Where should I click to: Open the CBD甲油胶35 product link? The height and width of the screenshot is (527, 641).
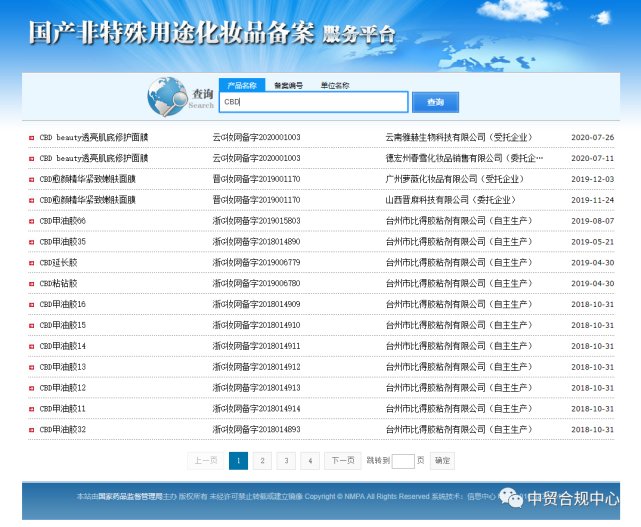pyautogui.click(x=63, y=242)
